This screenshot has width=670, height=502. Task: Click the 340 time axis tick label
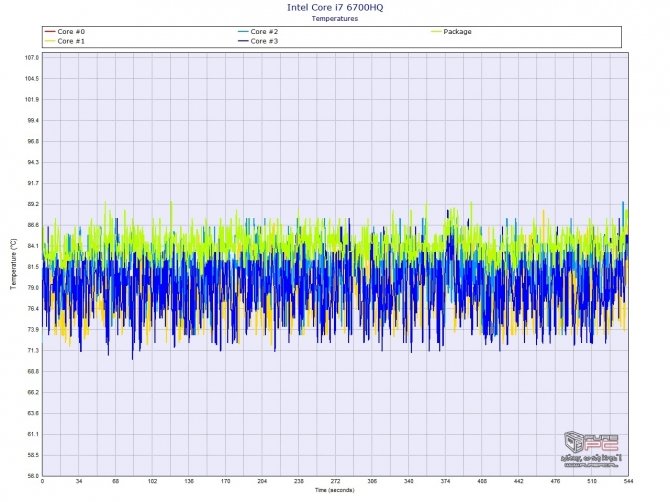409,481
